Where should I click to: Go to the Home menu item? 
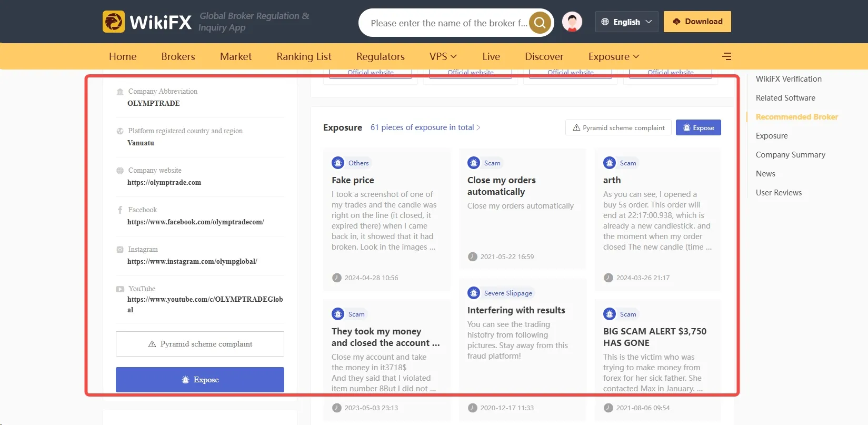click(x=123, y=56)
